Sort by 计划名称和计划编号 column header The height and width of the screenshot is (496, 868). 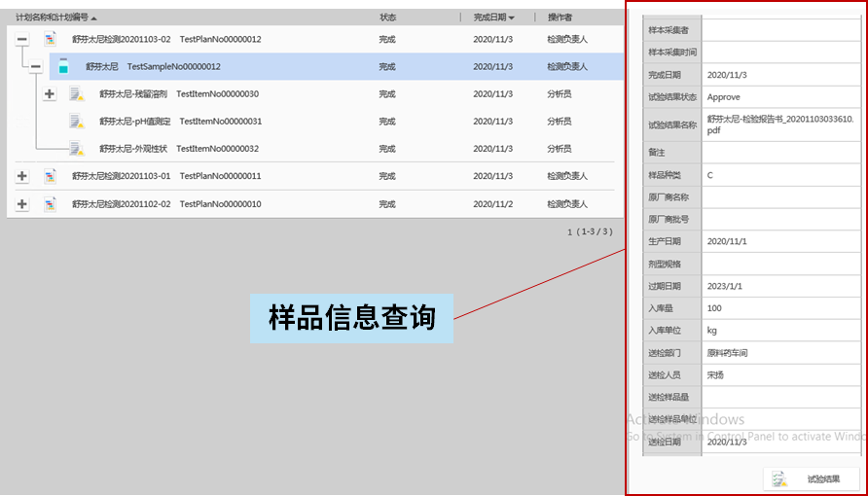[x=54, y=18]
